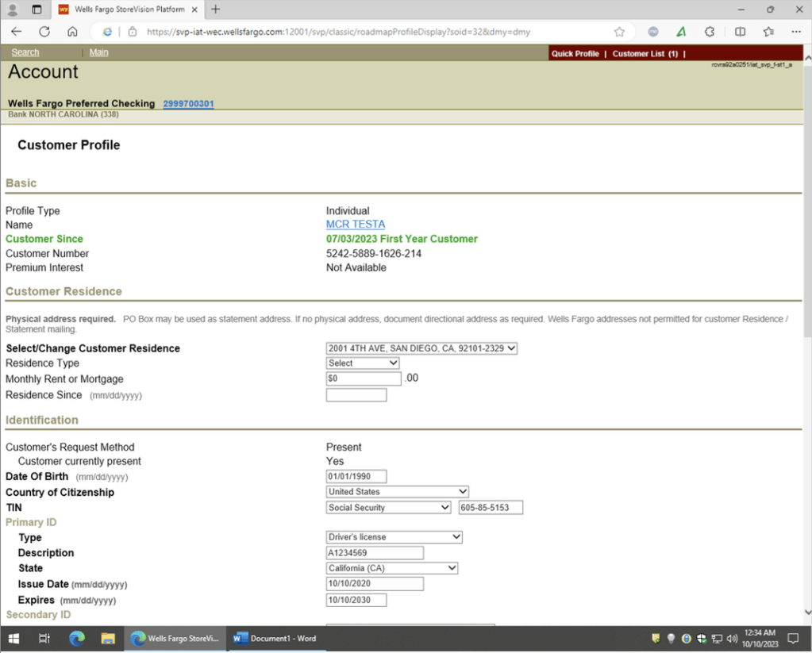Screen dimensions: 812x653
Task: Expand the Select/Change Customer Residence dropdown
Action: (421, 348)
